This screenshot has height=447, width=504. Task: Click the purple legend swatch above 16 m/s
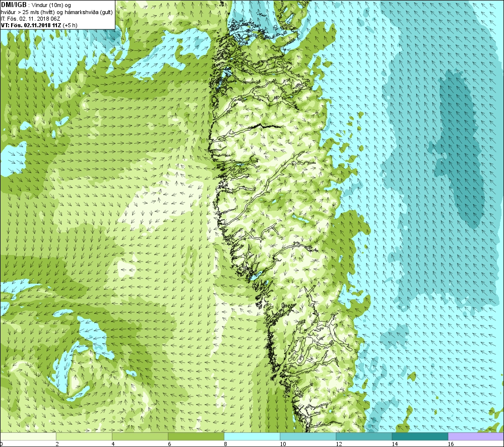click(x=476, y=436)
